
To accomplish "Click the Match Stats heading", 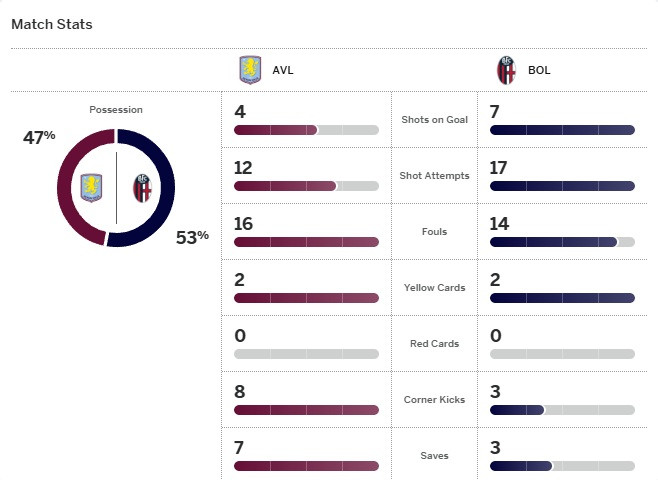I will tap(52, 24).
